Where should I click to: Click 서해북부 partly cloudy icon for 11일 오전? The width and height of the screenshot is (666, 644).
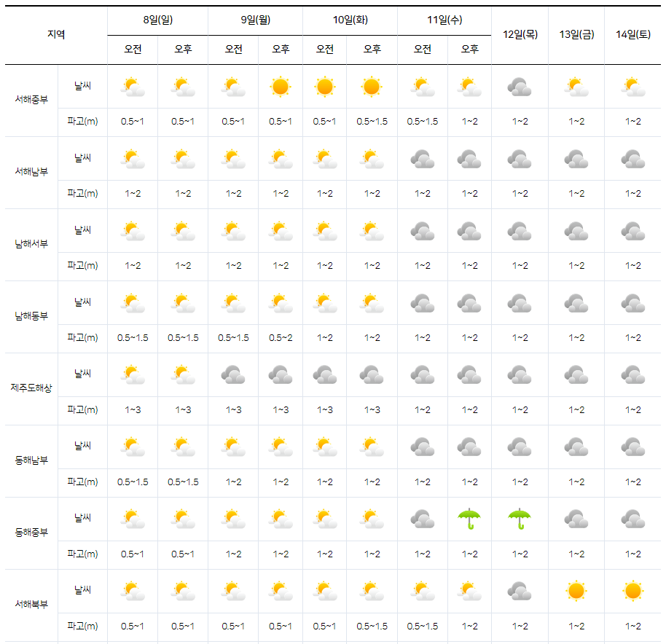click(x=423, y=591)
